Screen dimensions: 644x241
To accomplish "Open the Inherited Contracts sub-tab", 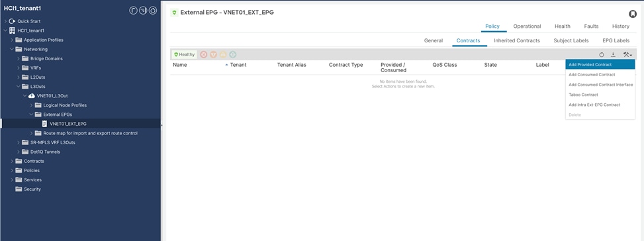I will [x=517, y=40].
